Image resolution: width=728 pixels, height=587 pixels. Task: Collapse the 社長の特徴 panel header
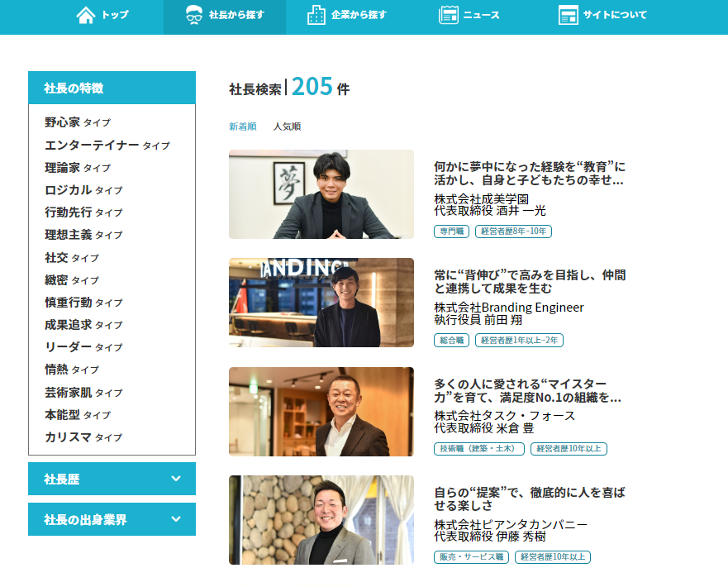(112, 88)
